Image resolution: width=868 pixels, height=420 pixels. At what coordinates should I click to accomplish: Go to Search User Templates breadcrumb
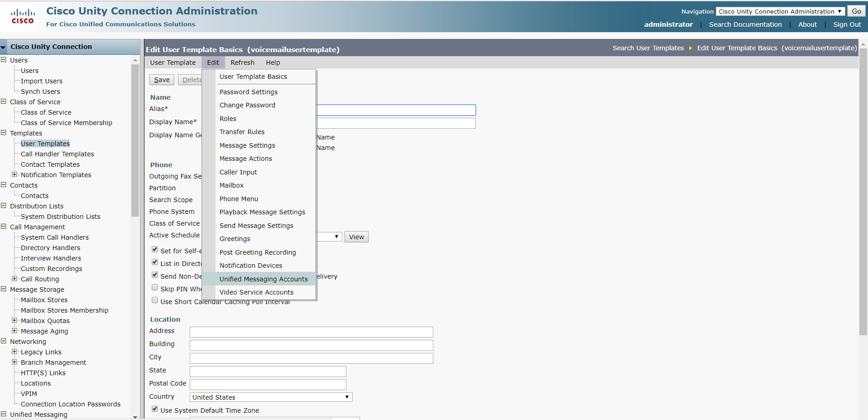click(x=648, y=48)
